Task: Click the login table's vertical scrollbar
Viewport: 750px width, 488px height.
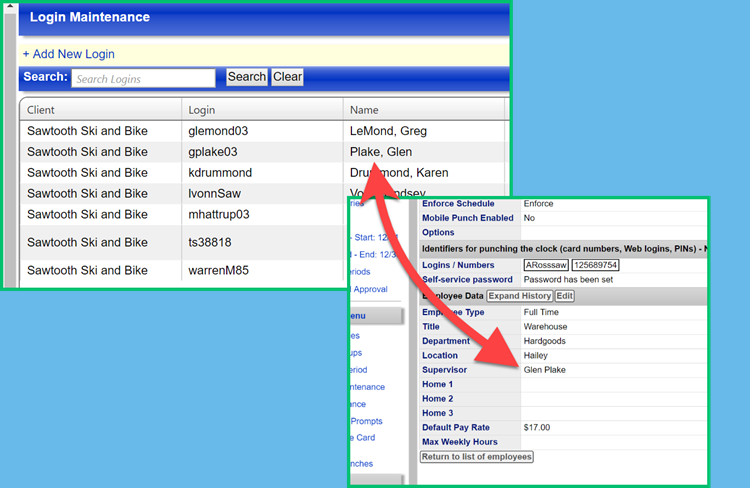Action: [12, 190]
